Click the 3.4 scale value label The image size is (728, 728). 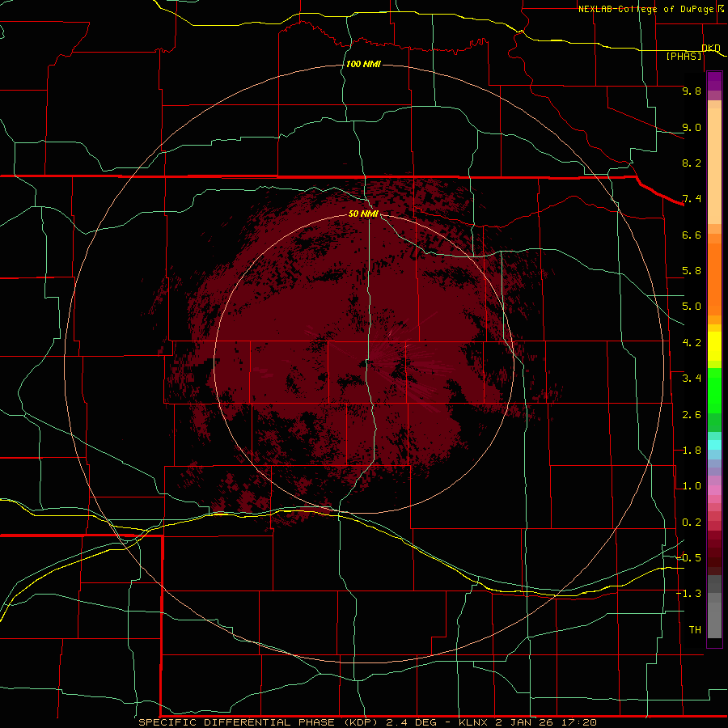(x=692, y=379)
